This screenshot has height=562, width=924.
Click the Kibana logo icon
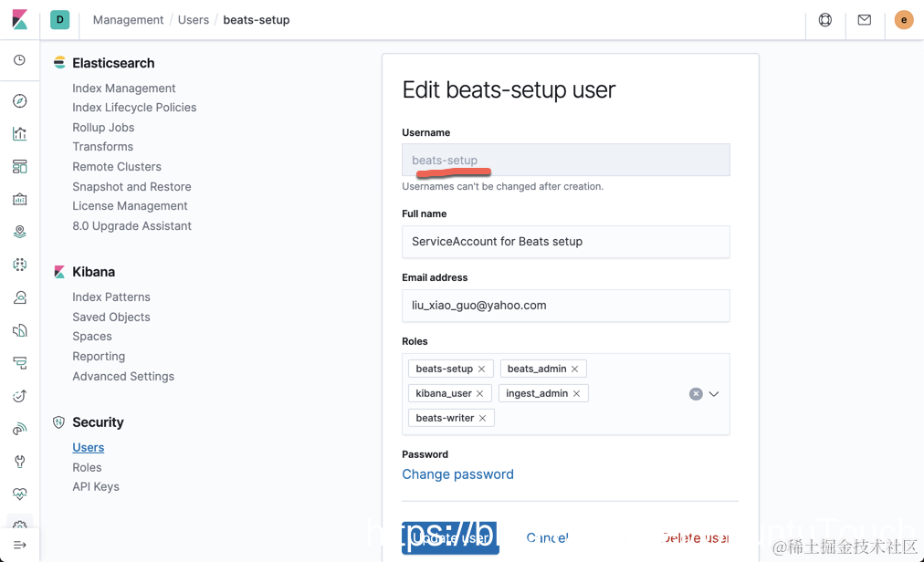click(x=19, y=19)
